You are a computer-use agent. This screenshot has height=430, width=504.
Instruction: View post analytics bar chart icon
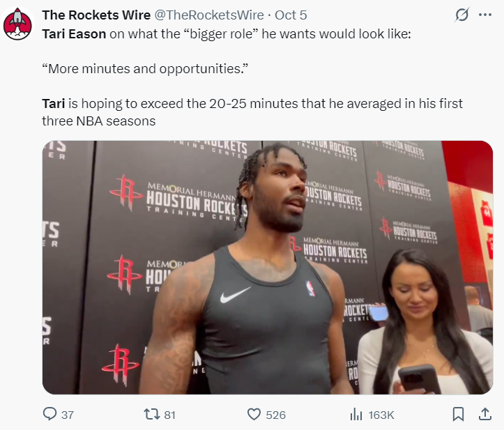(356, 414)
